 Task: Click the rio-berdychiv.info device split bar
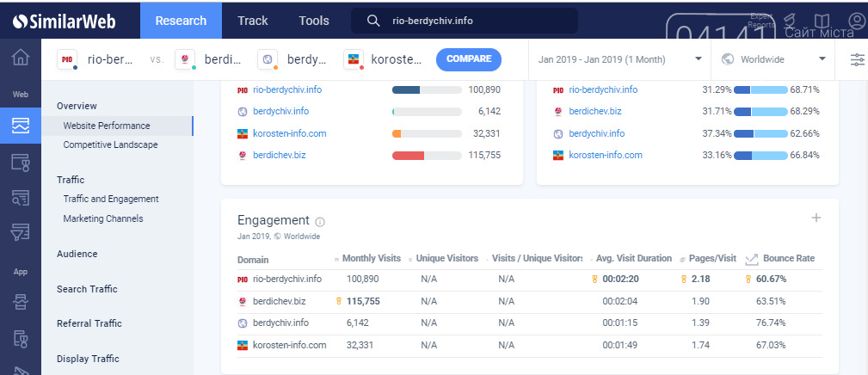tap(760, 89)
